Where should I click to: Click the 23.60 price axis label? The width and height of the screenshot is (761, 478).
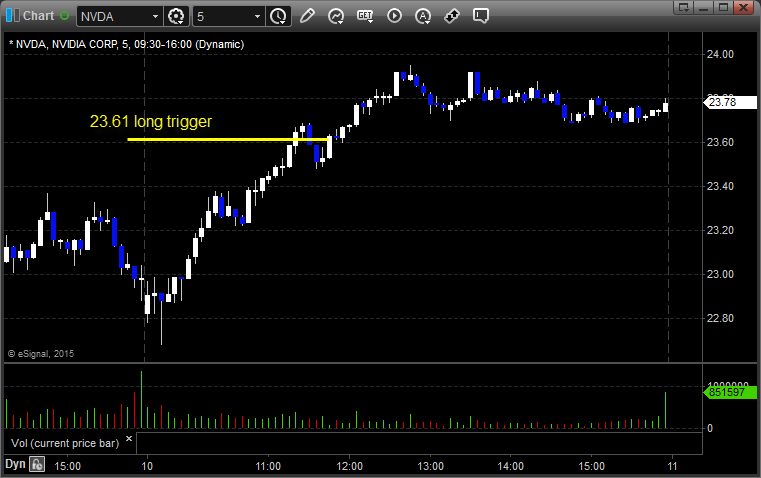(x=720, y=142)
